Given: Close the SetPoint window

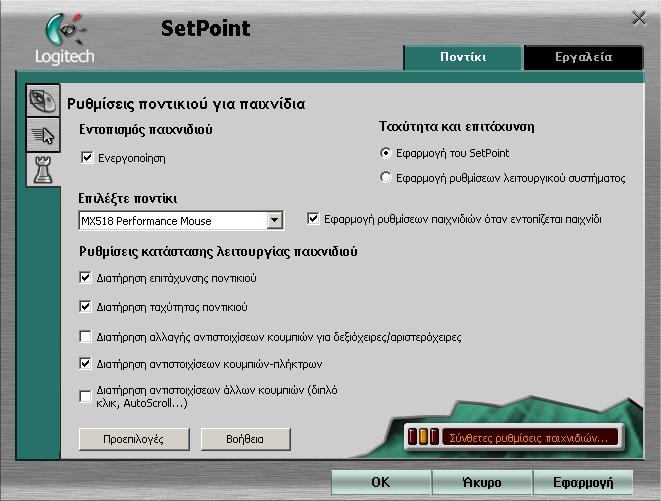Looking at the screenshot, I should (x=639, y=19).
